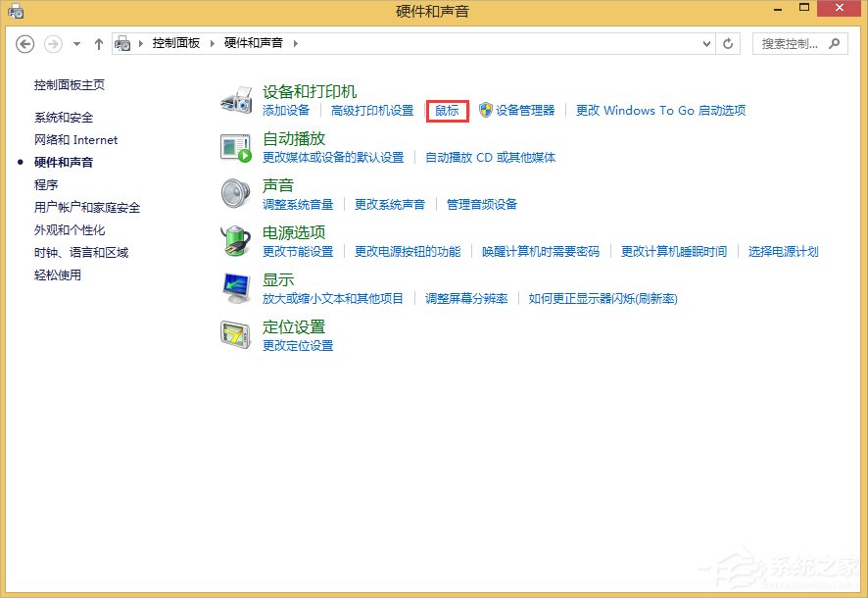
Task: Click the search magnifier icon
Action: [x=835, y=43]
